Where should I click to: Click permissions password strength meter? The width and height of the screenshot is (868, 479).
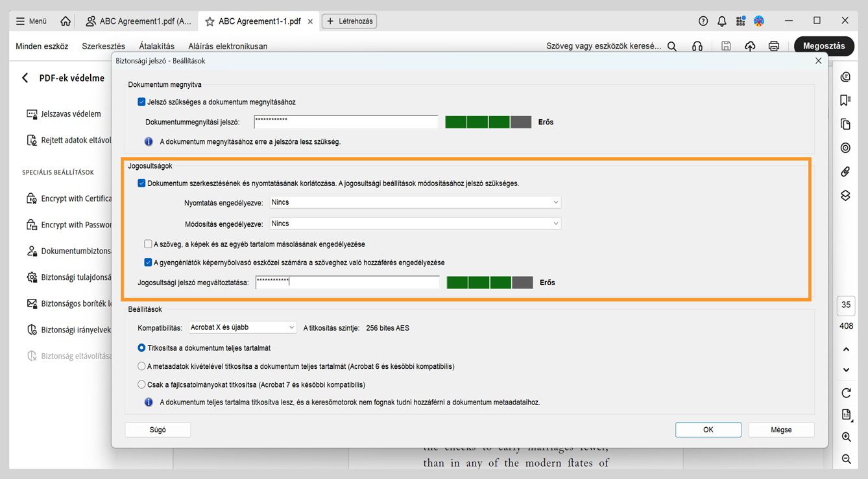click(490, 282)
